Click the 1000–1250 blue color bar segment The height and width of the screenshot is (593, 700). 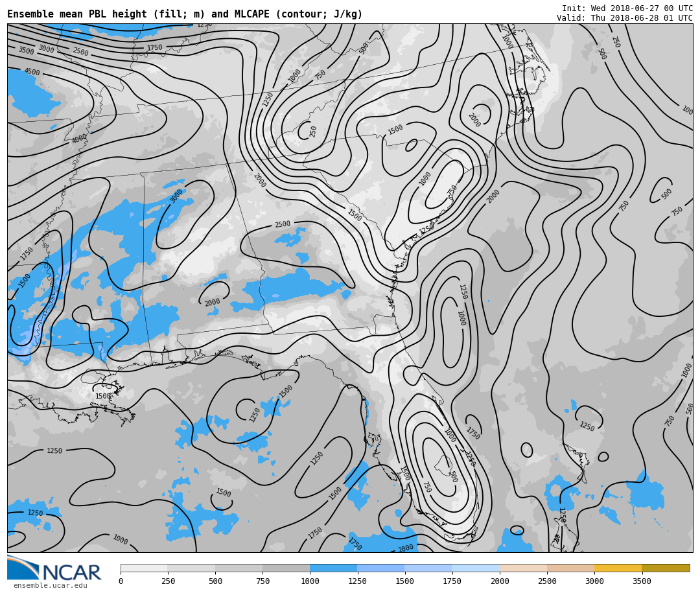click(334, 568)
